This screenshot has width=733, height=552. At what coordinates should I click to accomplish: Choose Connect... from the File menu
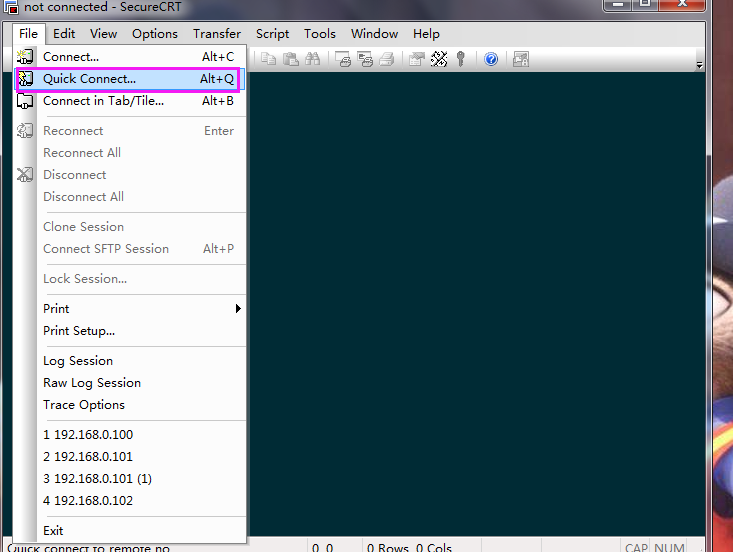pyautogui.click(x=129, y=57)
